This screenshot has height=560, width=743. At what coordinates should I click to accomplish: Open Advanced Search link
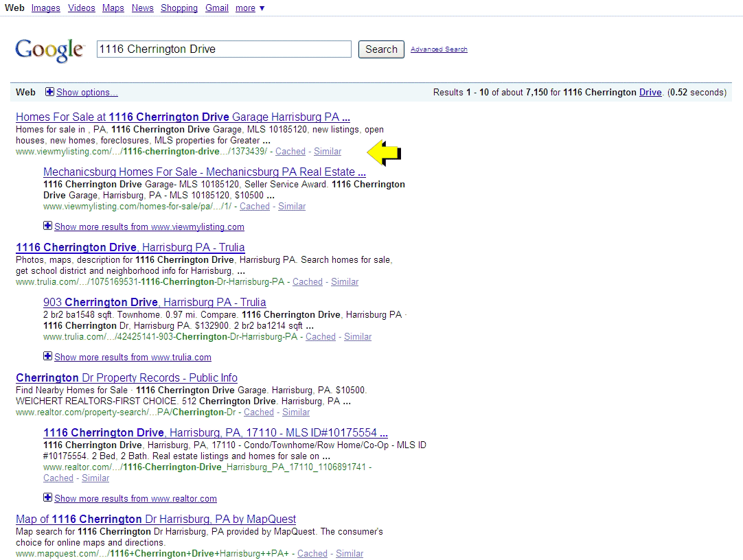point(439,49)
